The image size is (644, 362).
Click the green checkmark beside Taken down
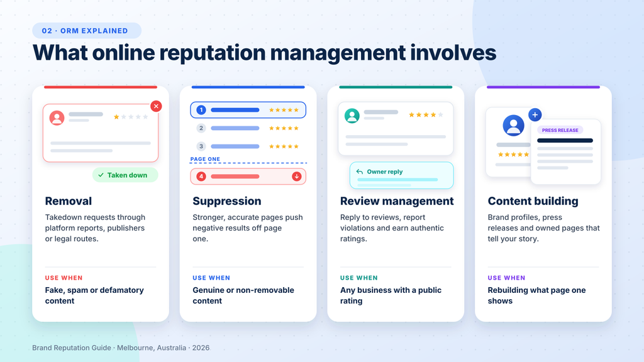point(101,175)
